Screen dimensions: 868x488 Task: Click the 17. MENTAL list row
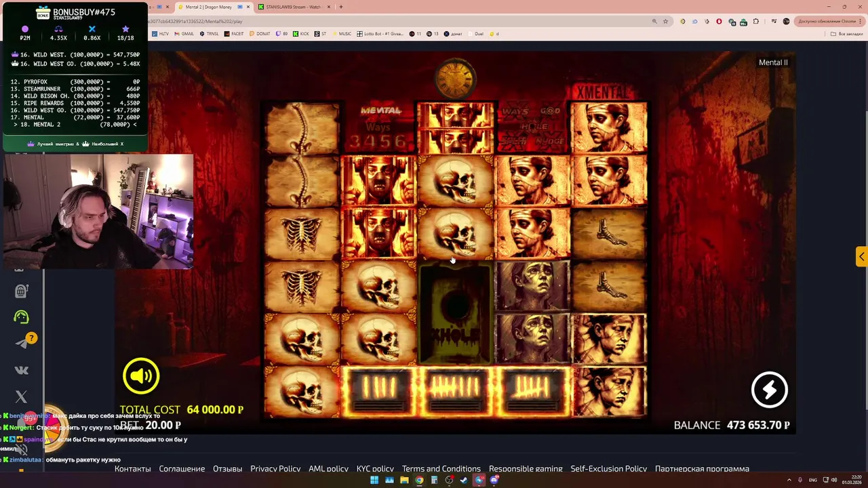click(x=75, y=117)
